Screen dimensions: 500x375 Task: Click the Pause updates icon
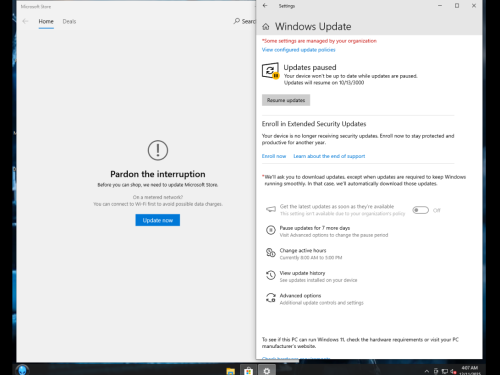pyautogui.click(x=271, y=230)
